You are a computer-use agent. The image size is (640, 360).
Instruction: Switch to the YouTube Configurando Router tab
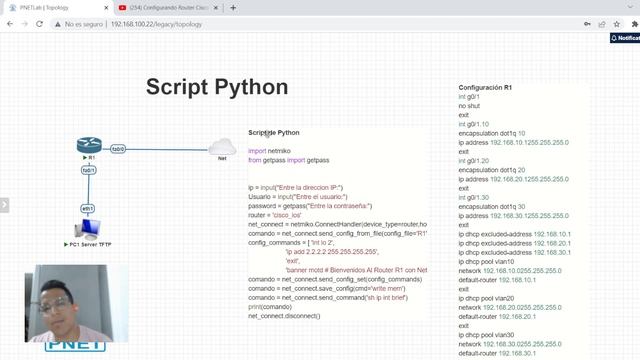169,8
